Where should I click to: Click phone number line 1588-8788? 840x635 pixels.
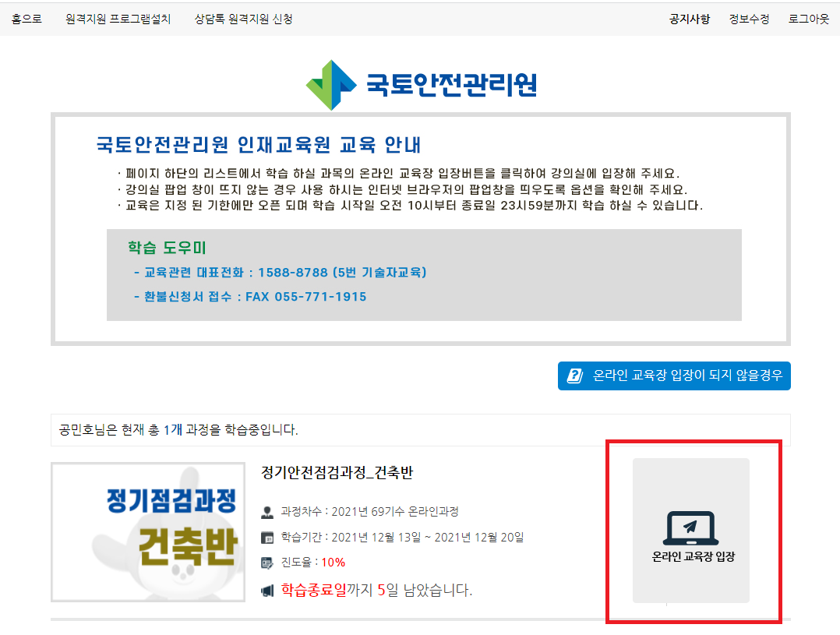tap(281, 273)
